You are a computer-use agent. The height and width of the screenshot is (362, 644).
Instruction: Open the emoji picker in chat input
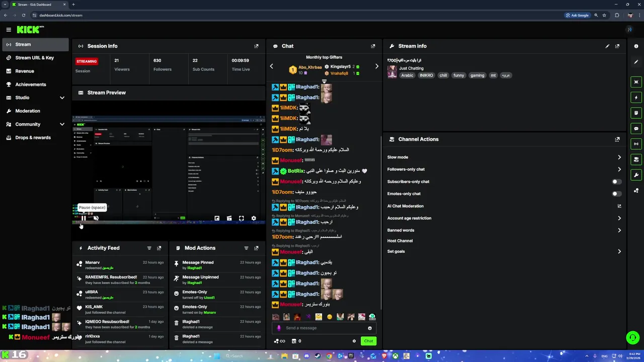click(x=370, y=328)
